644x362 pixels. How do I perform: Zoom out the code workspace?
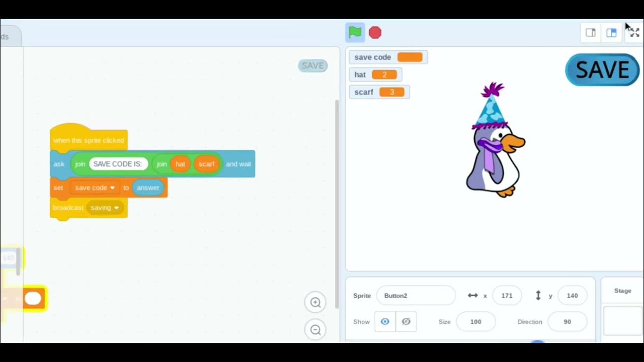[x=315, y=330]
